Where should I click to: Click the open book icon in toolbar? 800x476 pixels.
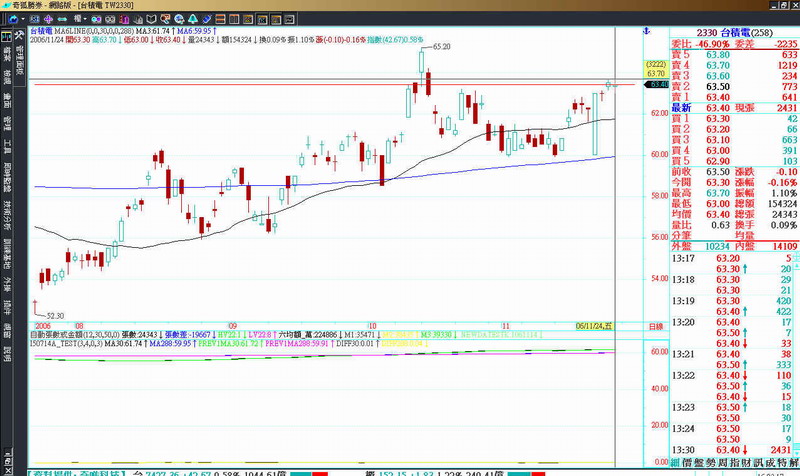coord(153,18)
